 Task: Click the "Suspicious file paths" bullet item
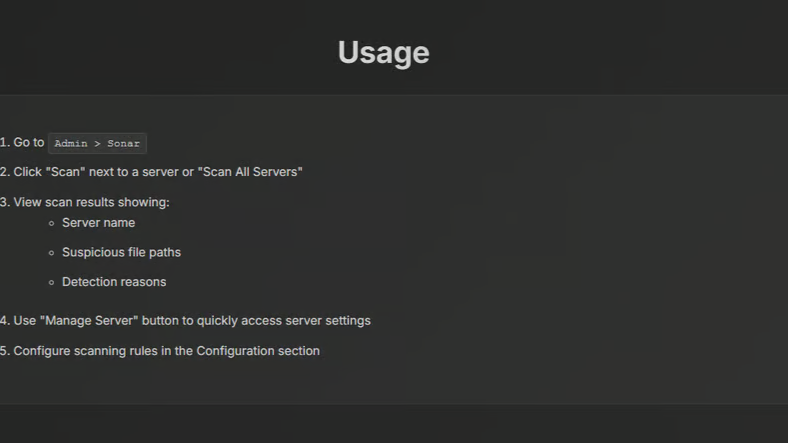pyautogui.click(x=121, y=252)
